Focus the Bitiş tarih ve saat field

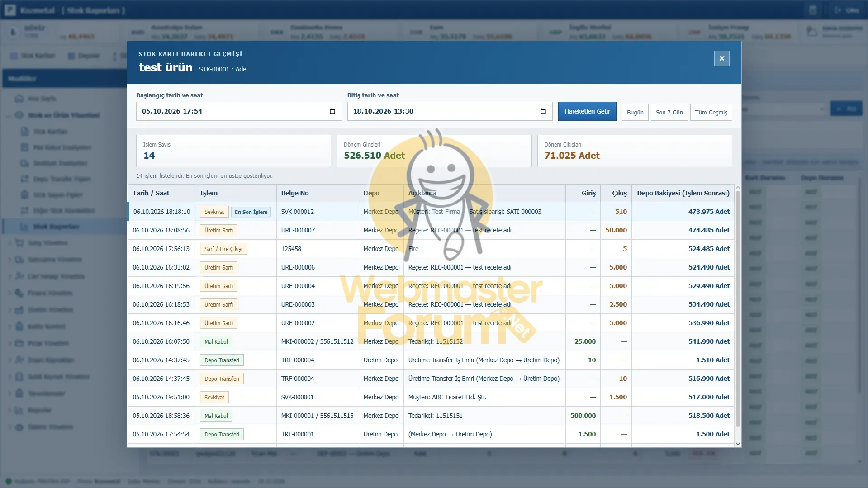tap(450, 111)
